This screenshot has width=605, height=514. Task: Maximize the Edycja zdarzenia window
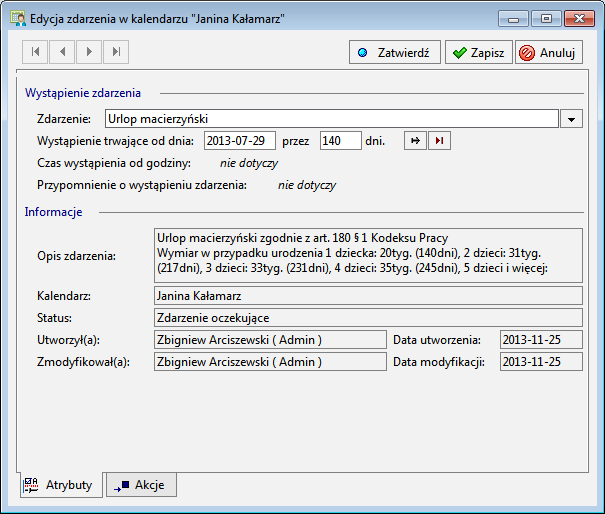[546, 19]
